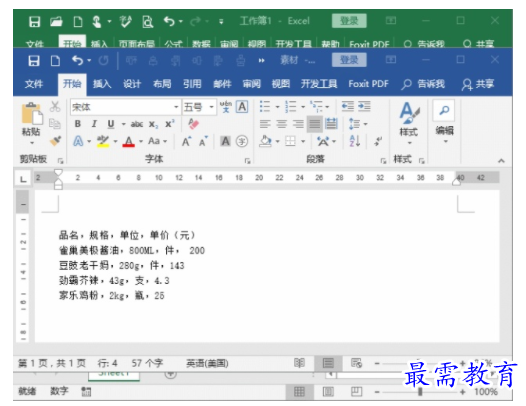Click the Grow font size icon
The width and height of the screenshot is (526, 406).
pos(186,142)
